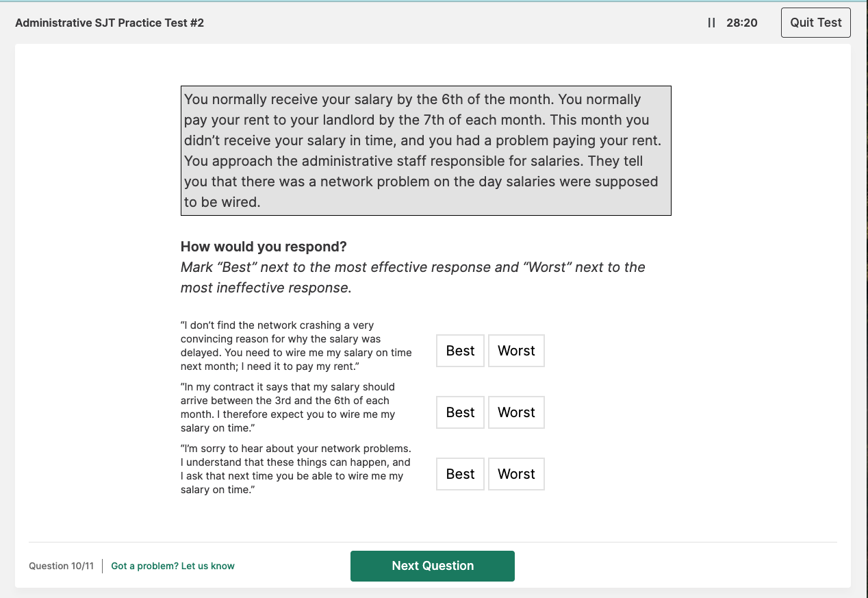Mark the "I'm sorry to hear" response as Worst

(x=516, y=474)
